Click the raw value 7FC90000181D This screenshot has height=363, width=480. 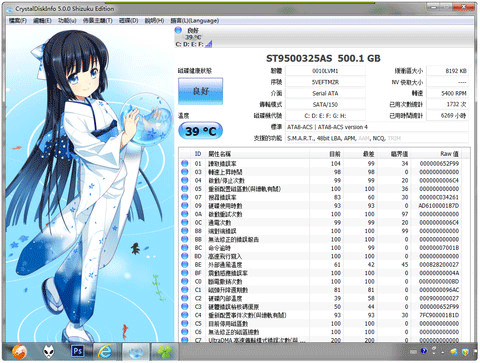(439, 315)
